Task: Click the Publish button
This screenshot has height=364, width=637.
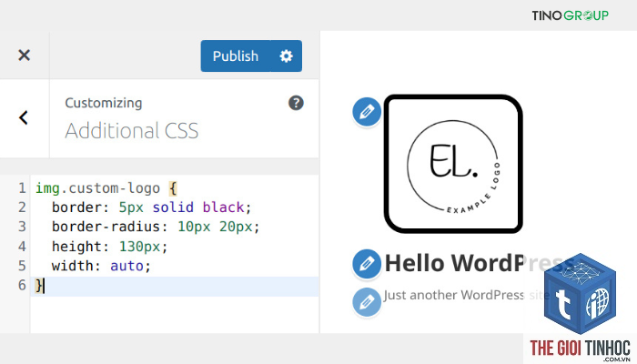Action: point(235,56)
